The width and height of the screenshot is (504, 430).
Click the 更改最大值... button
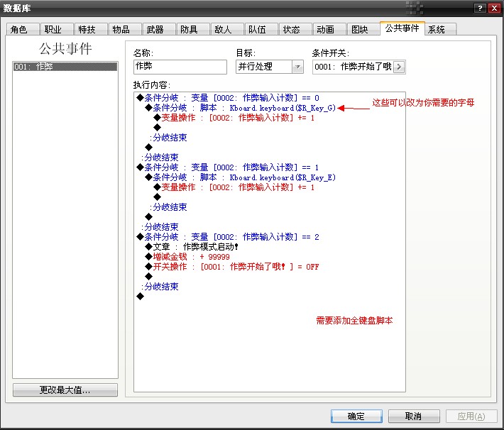pos(65,390)
